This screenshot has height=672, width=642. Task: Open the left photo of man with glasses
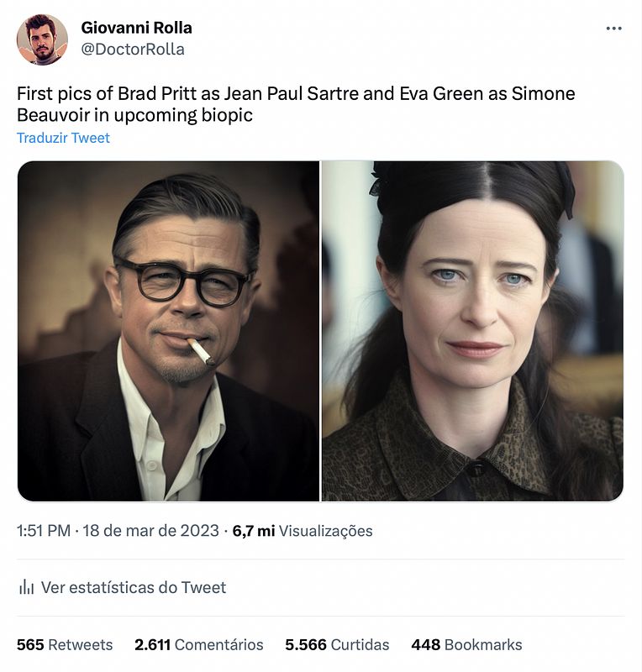click(x=168, y=331)
